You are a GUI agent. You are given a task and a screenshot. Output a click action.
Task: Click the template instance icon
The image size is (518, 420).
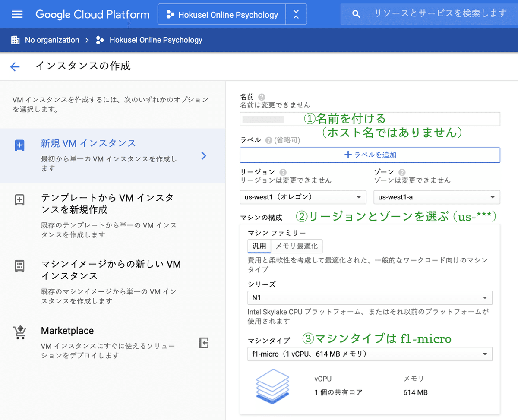20,200
